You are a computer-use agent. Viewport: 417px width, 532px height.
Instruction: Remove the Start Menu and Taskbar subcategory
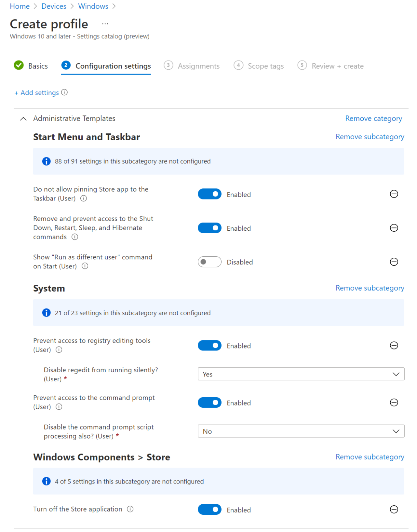coord(370,137)
